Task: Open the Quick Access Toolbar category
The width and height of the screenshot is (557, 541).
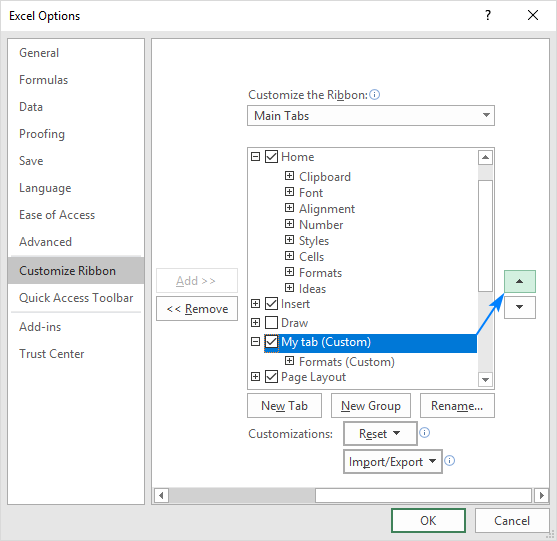Action: [76, 298]
